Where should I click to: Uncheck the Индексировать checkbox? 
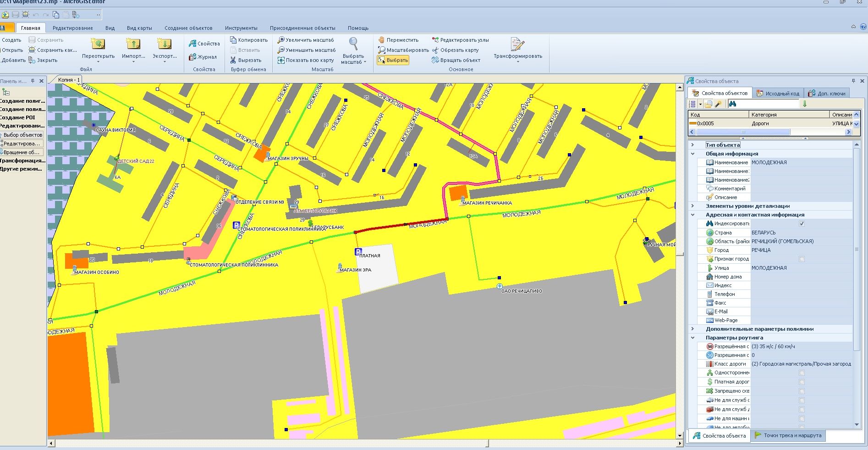(x=802, y=224)
